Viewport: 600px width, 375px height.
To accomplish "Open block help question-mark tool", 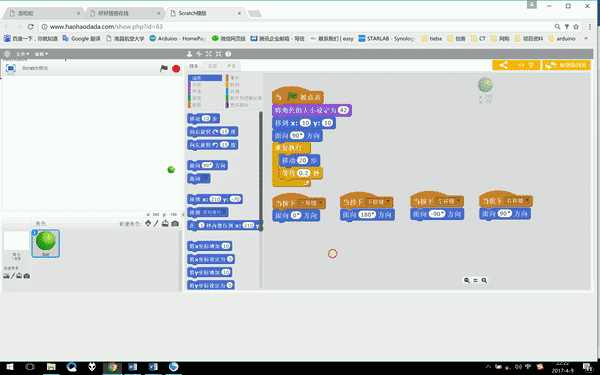I will click(x=228, y=54).
